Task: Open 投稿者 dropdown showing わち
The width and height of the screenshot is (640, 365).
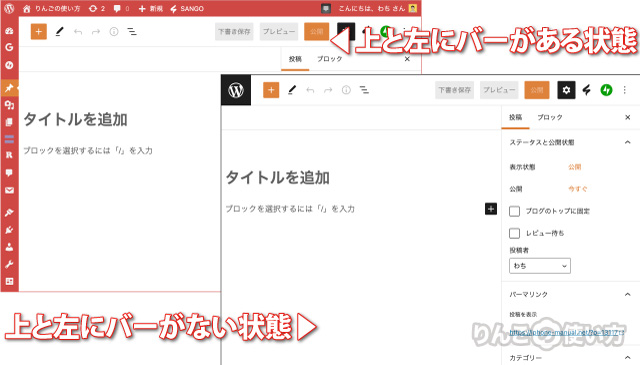Action: click(540, 266)
